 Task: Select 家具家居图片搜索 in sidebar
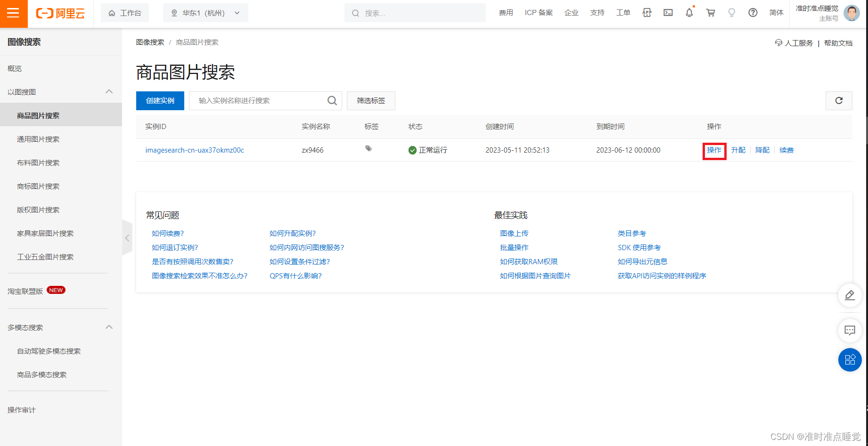tap(45, 233)
